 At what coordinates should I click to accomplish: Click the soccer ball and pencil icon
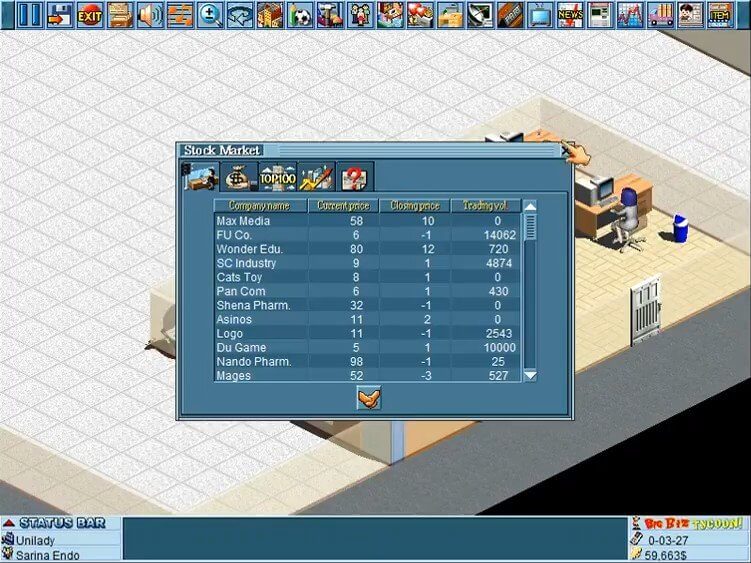coord(300,14)
